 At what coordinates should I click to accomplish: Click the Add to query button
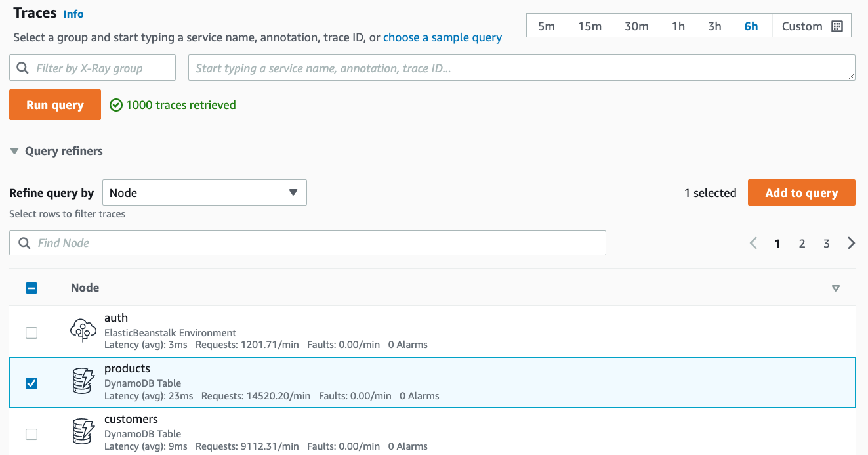point(801,193)
